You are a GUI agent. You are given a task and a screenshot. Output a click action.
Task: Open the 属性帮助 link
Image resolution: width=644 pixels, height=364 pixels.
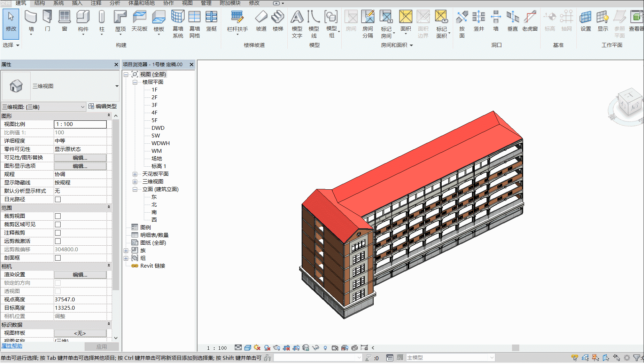click(12, 346)
